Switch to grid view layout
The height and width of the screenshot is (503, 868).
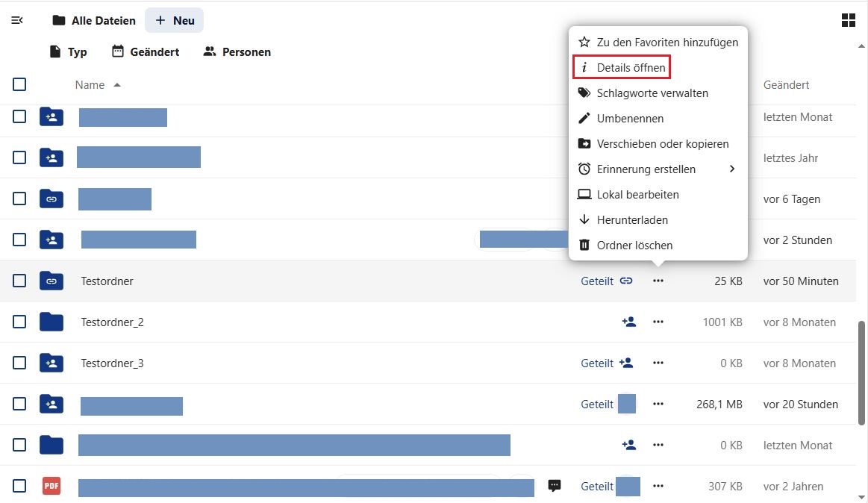[848, 20]
